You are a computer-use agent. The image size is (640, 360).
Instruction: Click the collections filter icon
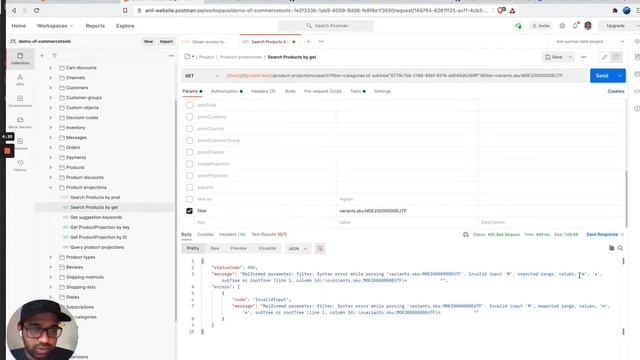click(x=54, y=56)
